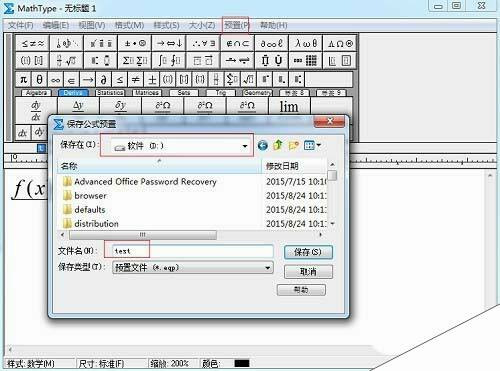
Task: Open the miscellaneous symbols palette (∂∞ℓ)
Action: (x=271, y=43)
